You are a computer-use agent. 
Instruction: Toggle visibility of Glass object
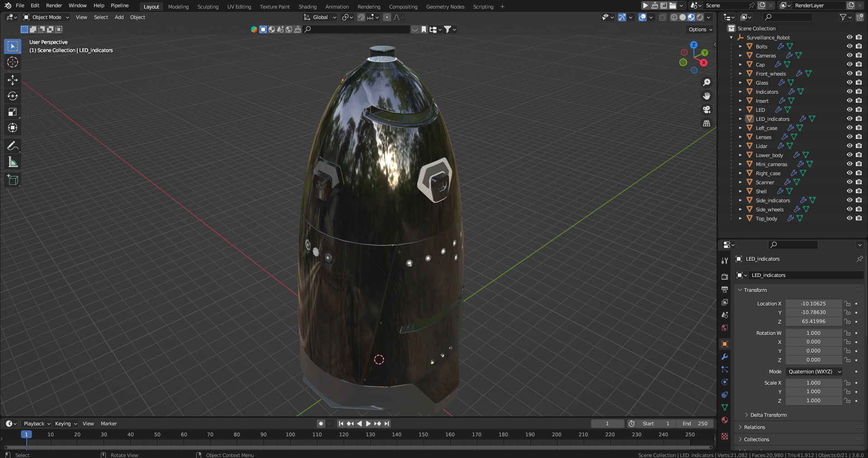coord(849,82)
